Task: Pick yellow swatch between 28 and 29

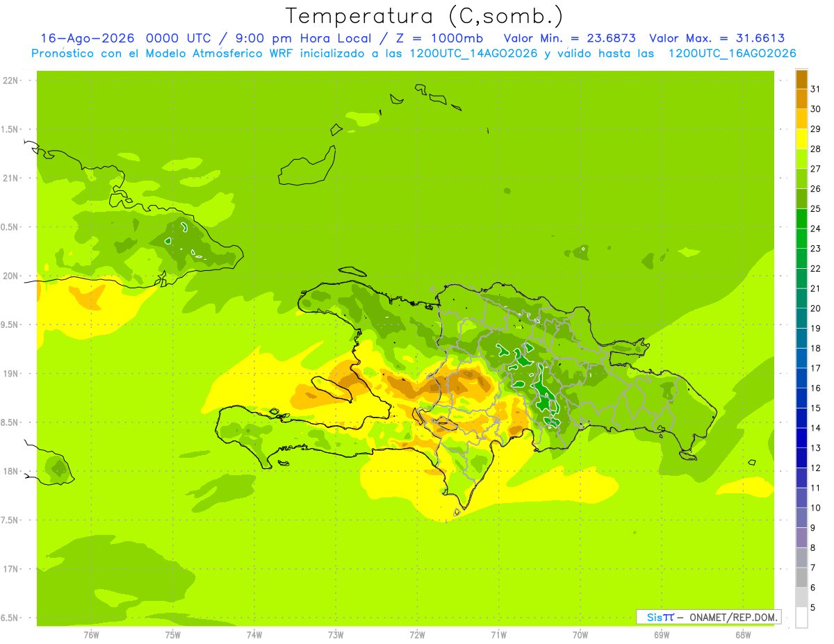Action: click(801, 139)
